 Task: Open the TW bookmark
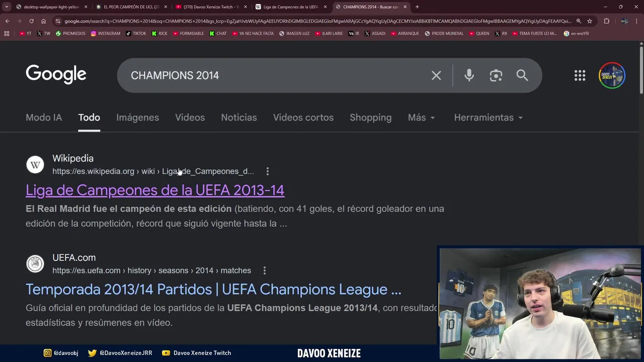click(x=43, y=34)
